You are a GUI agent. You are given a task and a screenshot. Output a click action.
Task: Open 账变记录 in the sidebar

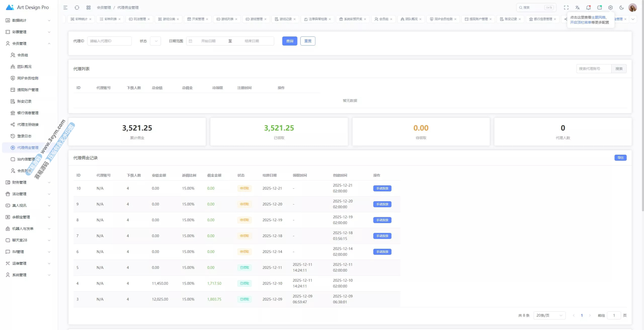24,101
